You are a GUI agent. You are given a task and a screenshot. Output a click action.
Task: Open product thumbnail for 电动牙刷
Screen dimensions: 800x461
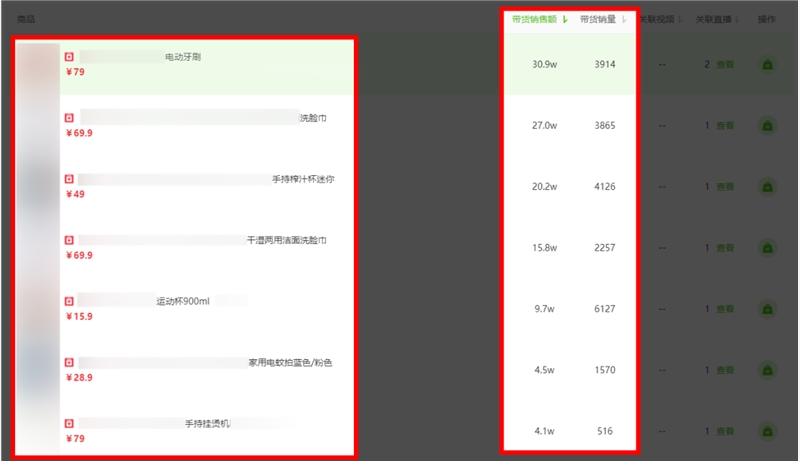click(38, 65)
